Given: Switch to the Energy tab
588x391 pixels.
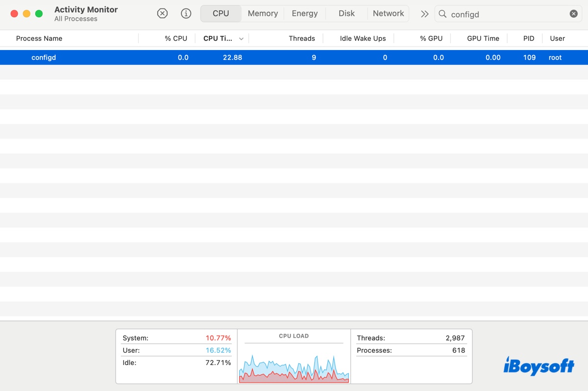Looking at the screenshot, I should (x=305, y=14).
